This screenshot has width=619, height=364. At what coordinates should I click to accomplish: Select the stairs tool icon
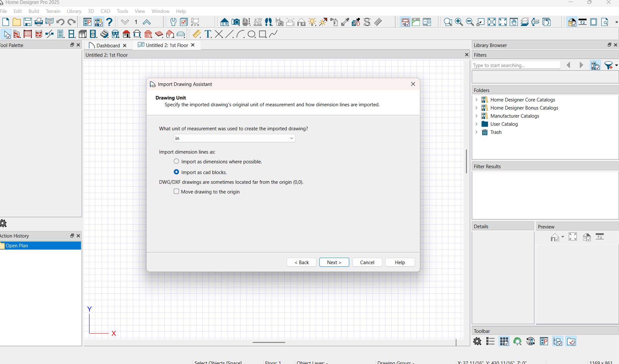coord(104,34)
